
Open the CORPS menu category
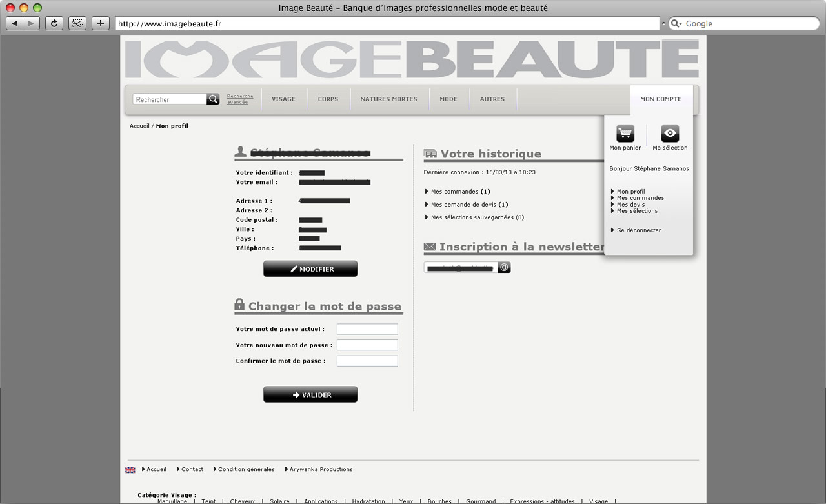tap(328, 99)
